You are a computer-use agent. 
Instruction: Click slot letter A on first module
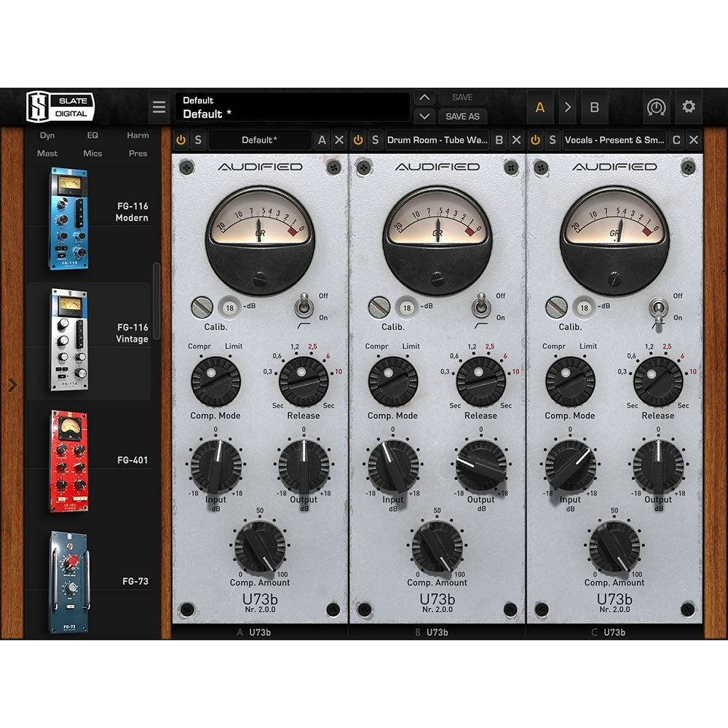(x=322, y=140)
